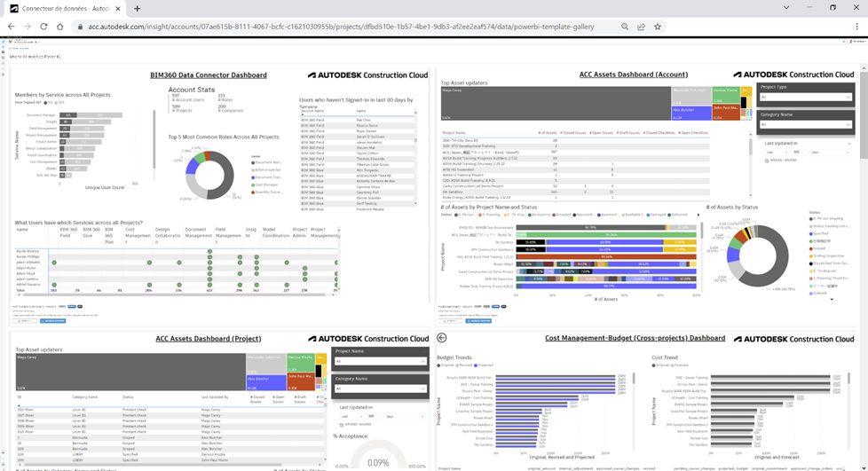This screenshot has width=868, height=471.
Task: Open BIM360 Data Connector Dashboard title link
Action: 209,75
